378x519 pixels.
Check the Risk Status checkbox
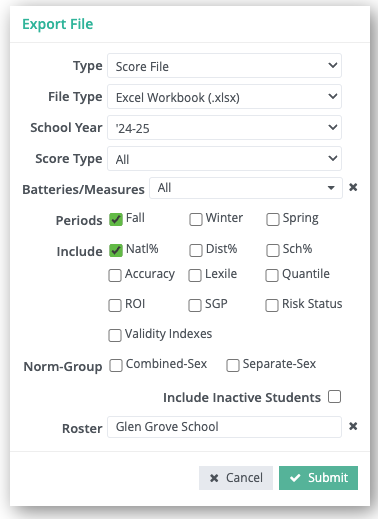point(272,306)
